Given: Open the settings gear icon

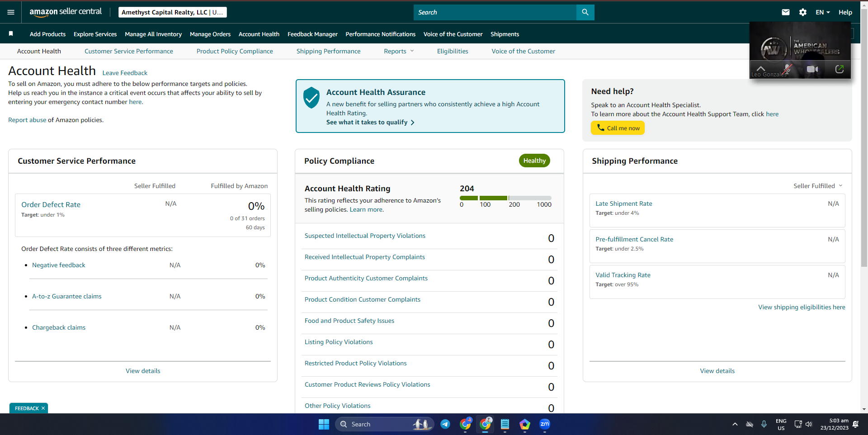Looking at the screenshot, I should [803, 12].
